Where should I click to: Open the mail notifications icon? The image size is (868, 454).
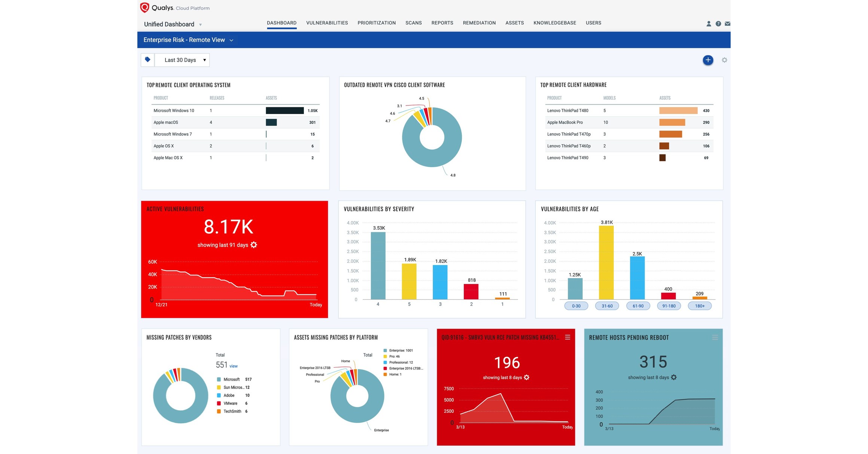point(727,23)
